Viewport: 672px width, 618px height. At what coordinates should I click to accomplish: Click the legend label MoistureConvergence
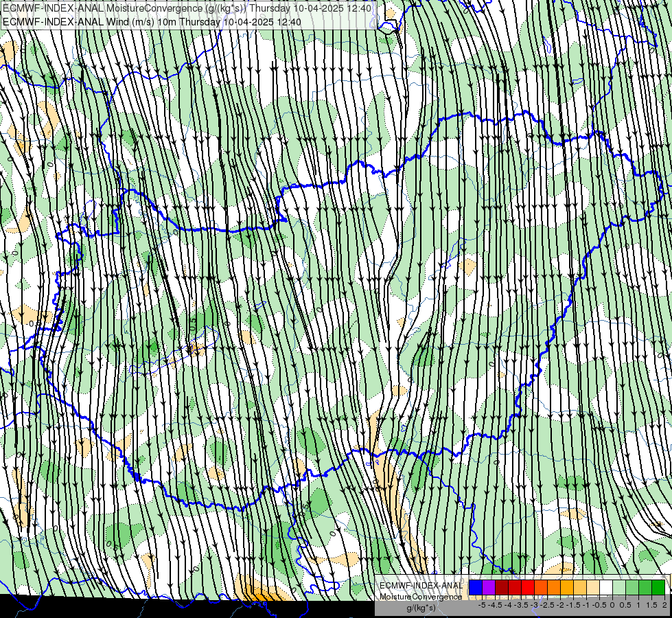coord(421,597)
